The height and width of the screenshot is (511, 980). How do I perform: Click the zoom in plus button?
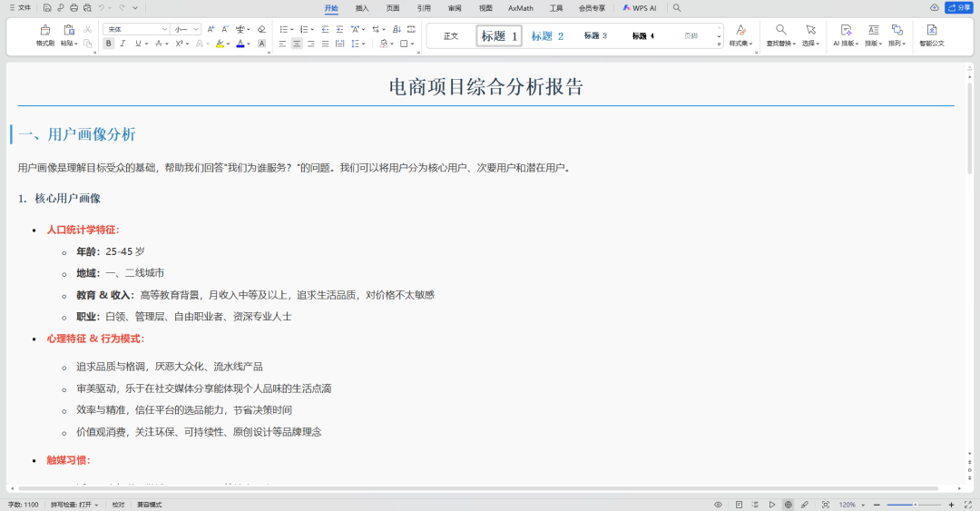(x=951, y=505)
